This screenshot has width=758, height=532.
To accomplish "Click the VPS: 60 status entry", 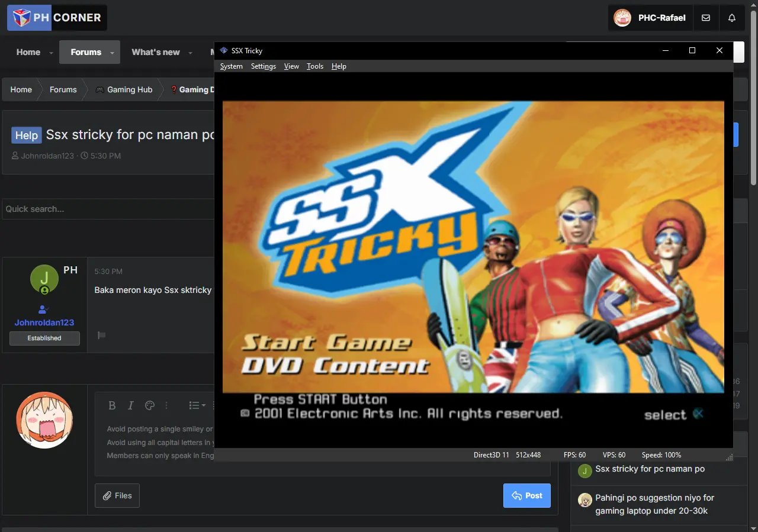I will pos(614,455).
